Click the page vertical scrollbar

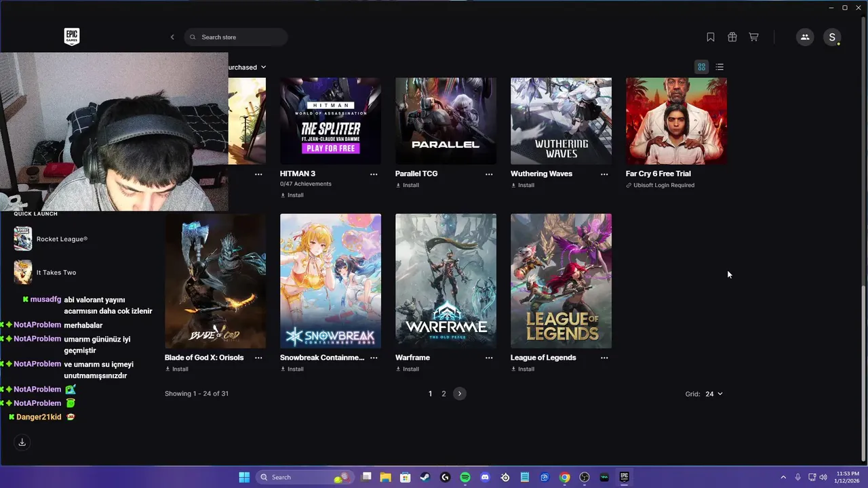pyautogui.click(x=863, y=373)
